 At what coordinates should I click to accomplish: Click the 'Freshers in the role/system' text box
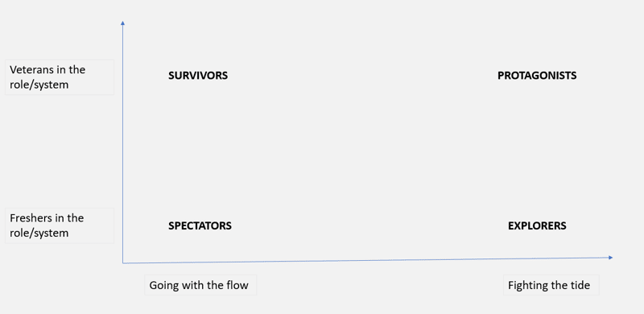pos(60,225)
